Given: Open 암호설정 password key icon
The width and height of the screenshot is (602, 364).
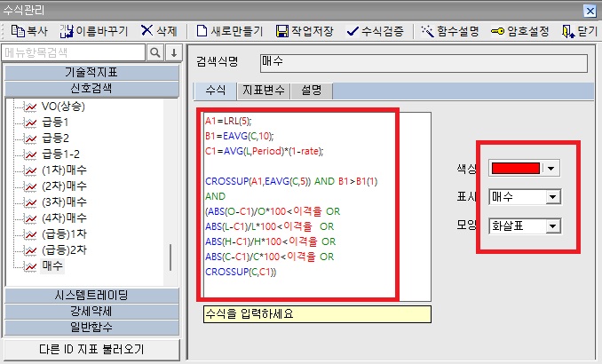Looking at the screenshot, I should 497,31.
